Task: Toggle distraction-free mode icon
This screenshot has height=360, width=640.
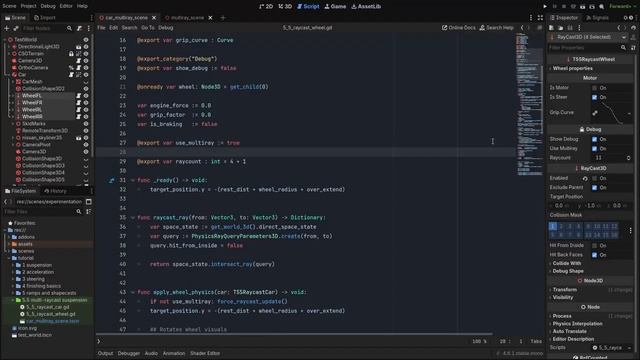Action: [x=540, y=18]
